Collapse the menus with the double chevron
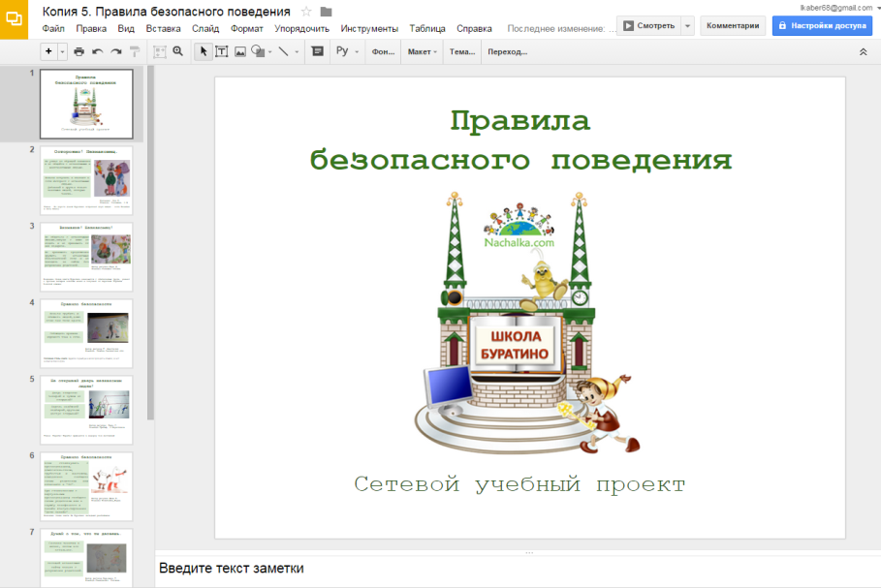This screenshot has height=588, width=881. 863,51
